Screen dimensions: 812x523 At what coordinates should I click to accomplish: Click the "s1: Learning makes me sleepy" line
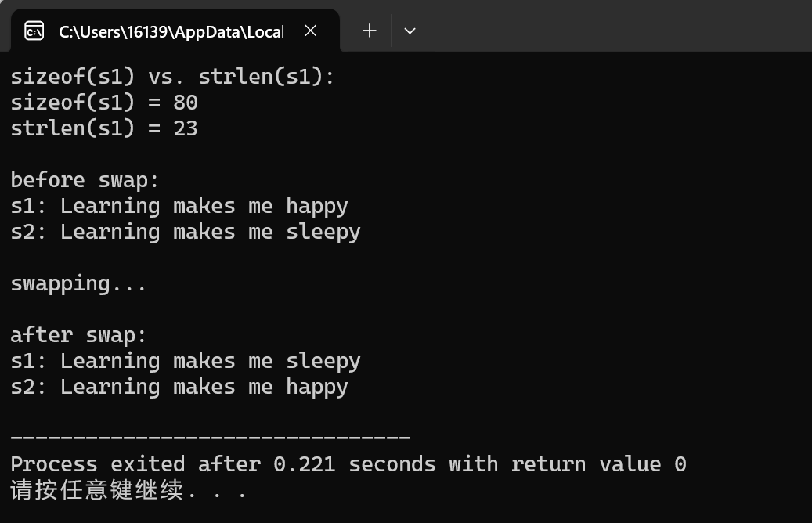click(x=185, y=361)
